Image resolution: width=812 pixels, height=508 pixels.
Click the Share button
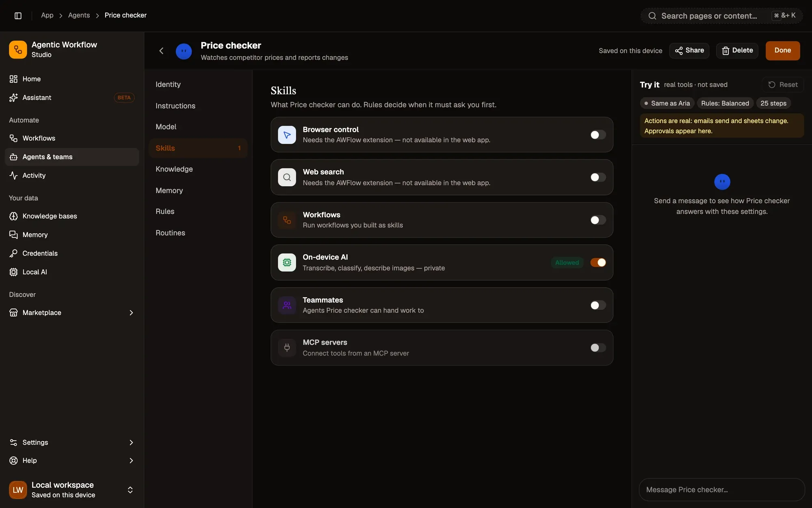tap(689, 50)
